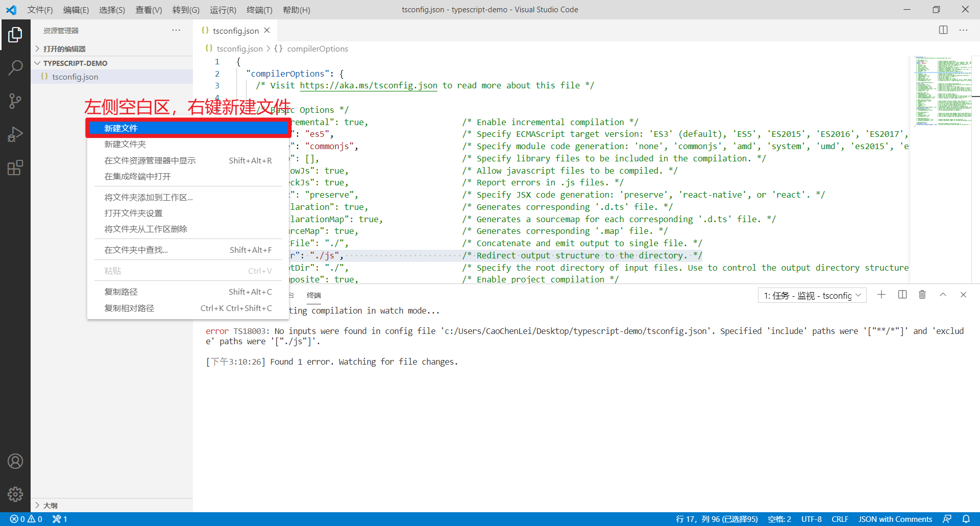Click the errors and warnings status indicator
Image resolution: width=980 pixels, height=526 pixels.
point(26,519)
